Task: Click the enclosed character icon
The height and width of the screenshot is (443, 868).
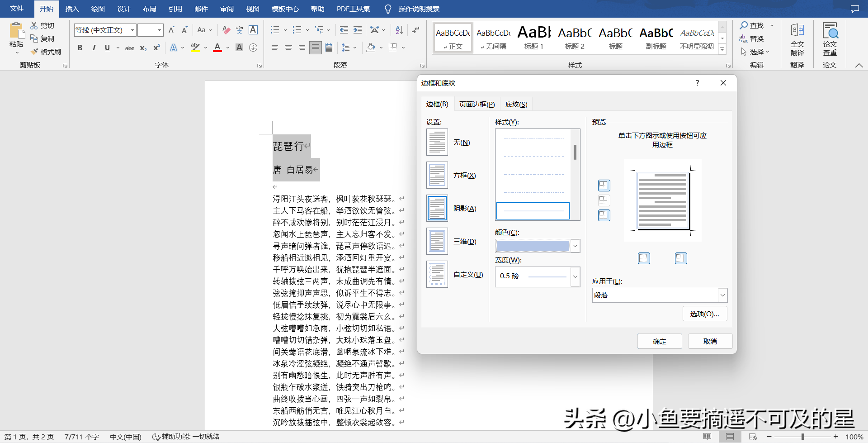Action: pos(253,48)
